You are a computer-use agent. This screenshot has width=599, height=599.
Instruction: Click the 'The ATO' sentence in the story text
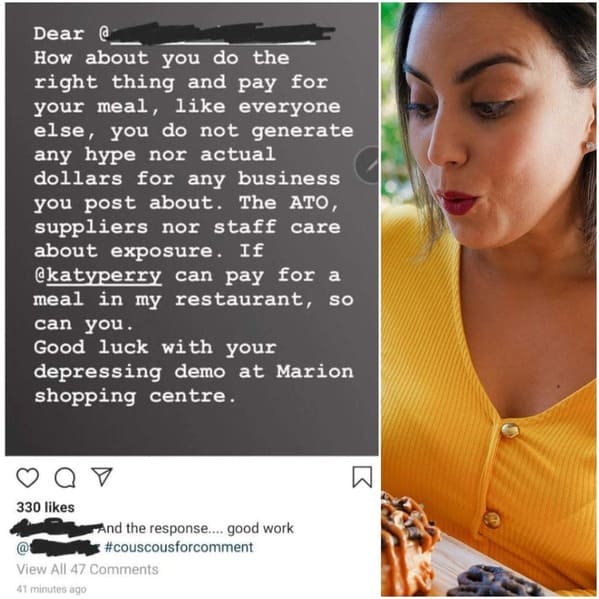pos(188,226)
